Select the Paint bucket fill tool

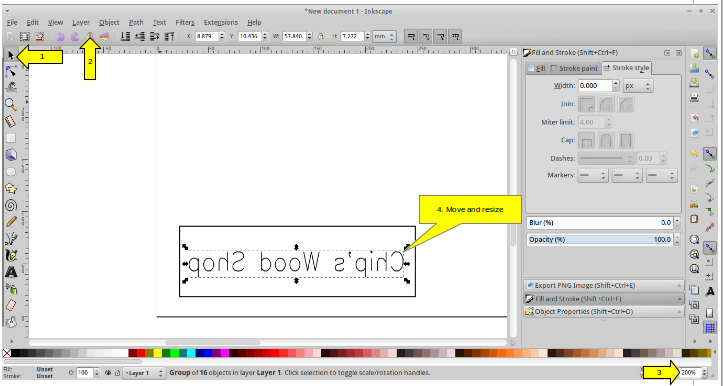11,321
